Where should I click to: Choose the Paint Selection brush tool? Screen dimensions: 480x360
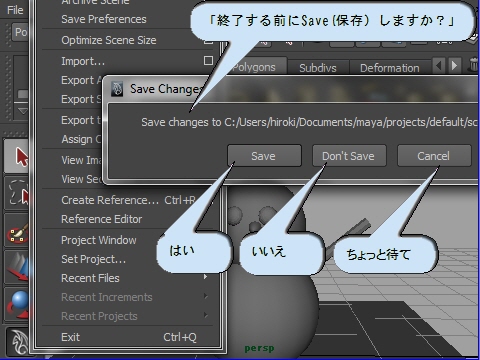(17, 230)
